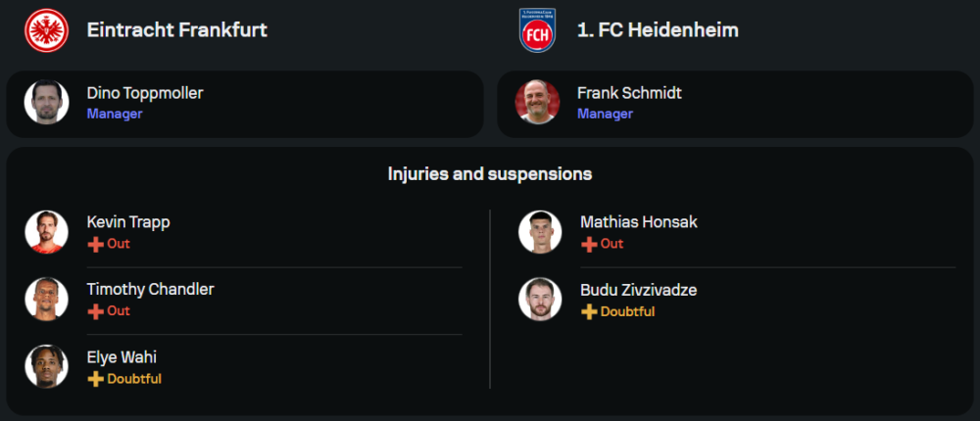Click the Kevin Trapp player name
Viewport: 980px width, 421px height.
[x=128, y=222]
